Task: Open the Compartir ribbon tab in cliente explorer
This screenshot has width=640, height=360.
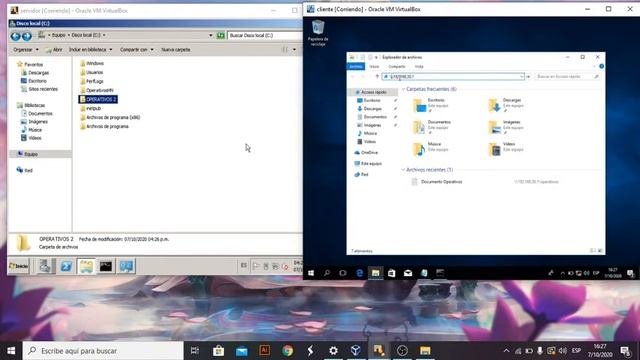Action: coord(397,67)
